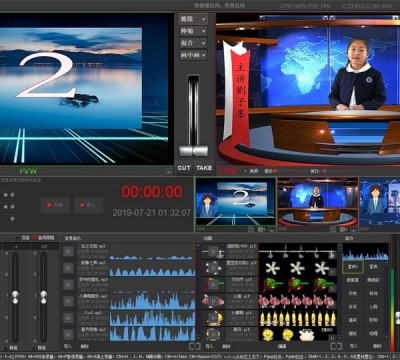The image size is (400, 360).
Task: Click the monitor icon under the CH1 thumbnail
Action: pyautogui.click(x=272, y=229)
